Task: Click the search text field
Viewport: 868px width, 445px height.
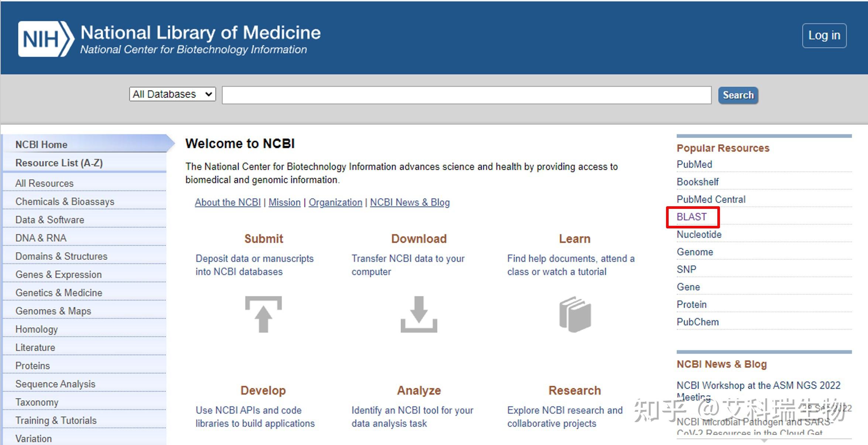Action: [x=466, y=95]
